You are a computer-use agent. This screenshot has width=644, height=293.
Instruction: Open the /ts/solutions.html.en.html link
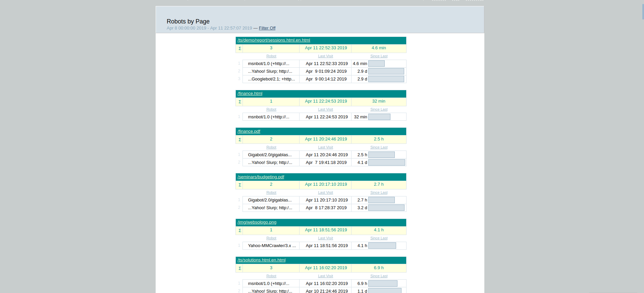(x=261, y=260)
